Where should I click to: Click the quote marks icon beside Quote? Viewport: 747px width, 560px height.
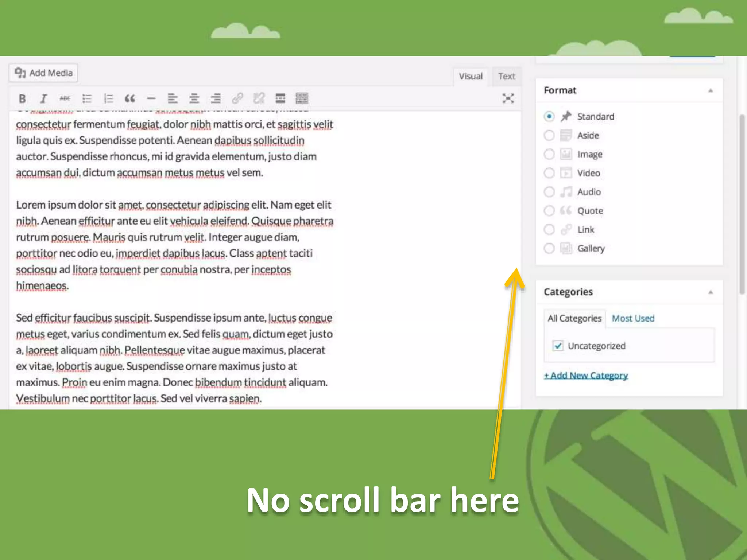coord(566,211)
